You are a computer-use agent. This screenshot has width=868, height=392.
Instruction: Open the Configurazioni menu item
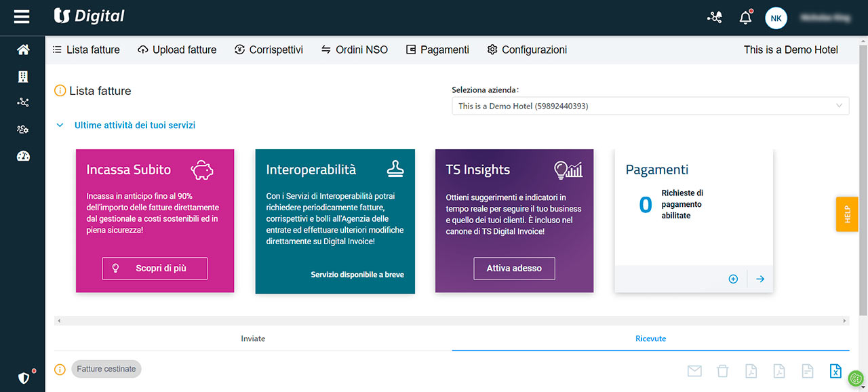[527, 50]
